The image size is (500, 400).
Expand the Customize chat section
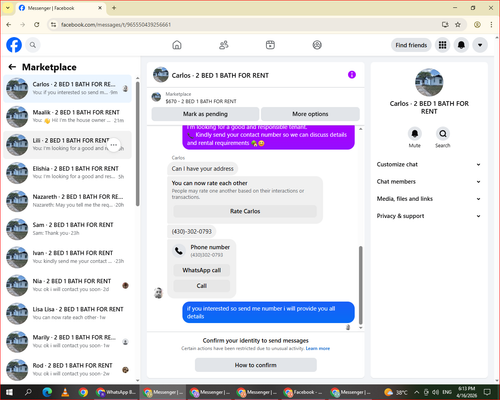coord(429,164)
